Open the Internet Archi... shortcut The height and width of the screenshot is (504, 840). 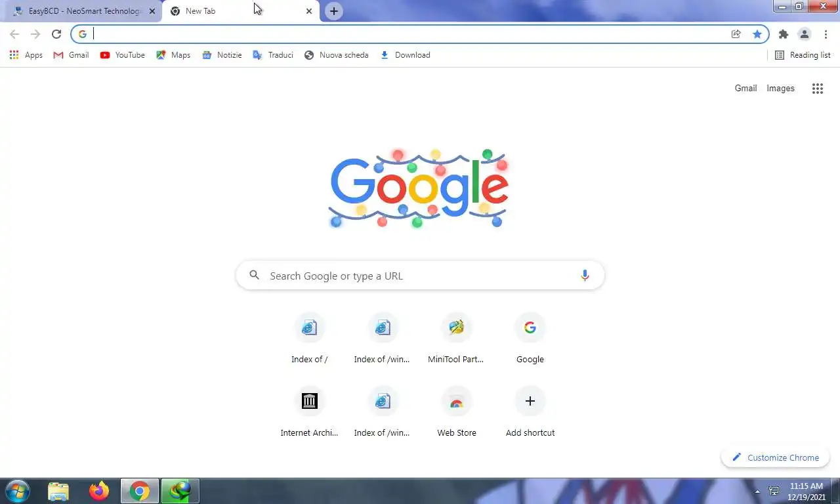(x=309, y=412)
